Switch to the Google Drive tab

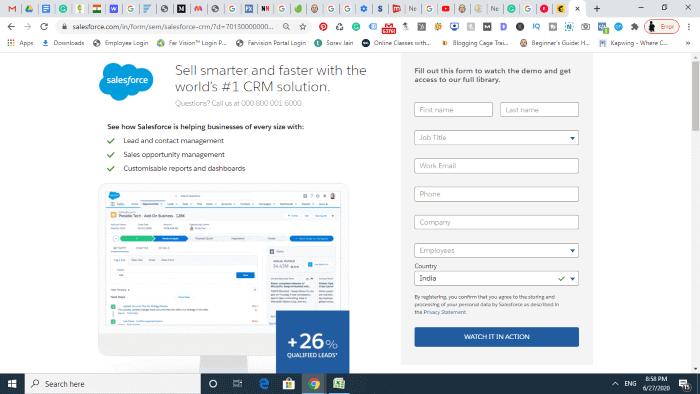click(29, 8)
